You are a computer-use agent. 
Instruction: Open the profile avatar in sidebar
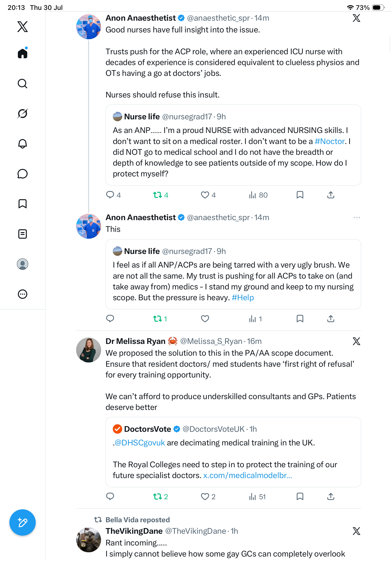[23, 264]
